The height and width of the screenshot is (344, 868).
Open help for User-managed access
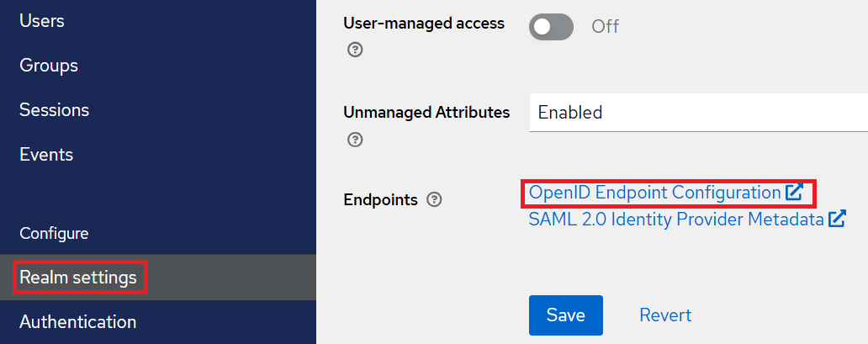[x=355, y=50]
